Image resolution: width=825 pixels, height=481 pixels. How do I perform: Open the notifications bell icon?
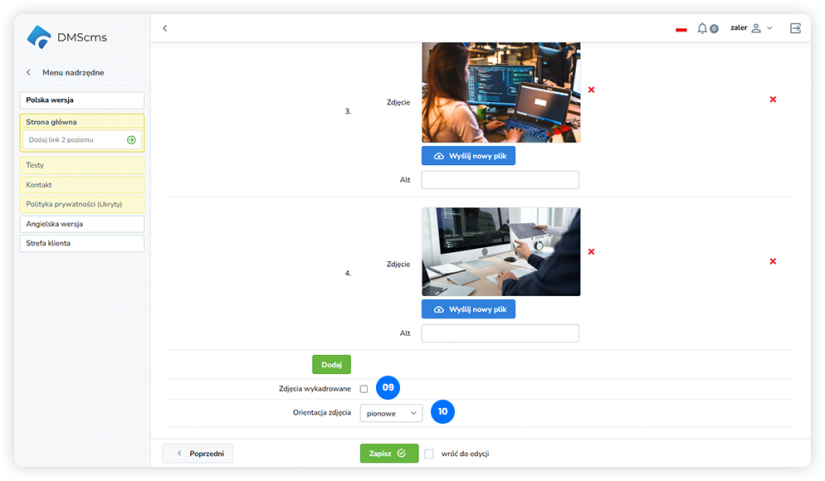(703, 28)
